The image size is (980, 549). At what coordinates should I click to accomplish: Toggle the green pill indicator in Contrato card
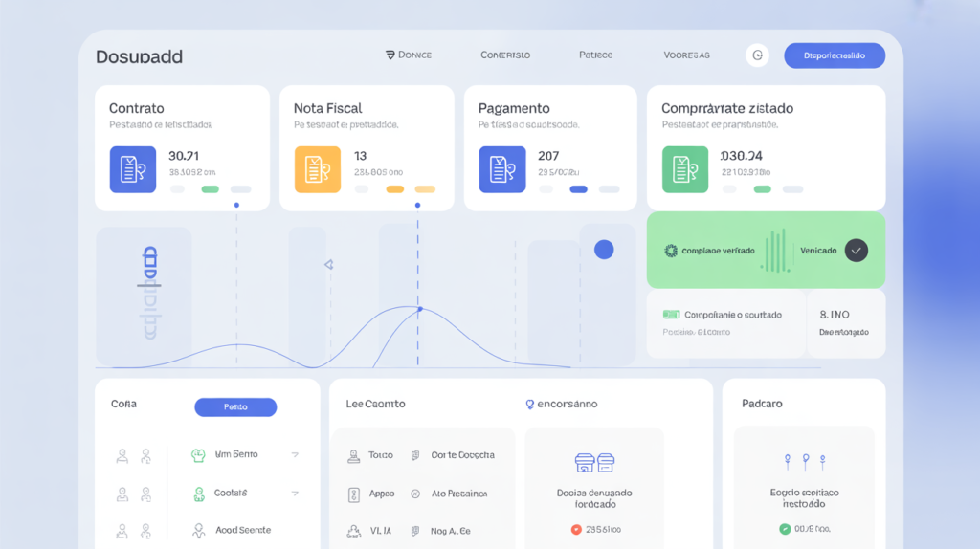tap(210, 189)
